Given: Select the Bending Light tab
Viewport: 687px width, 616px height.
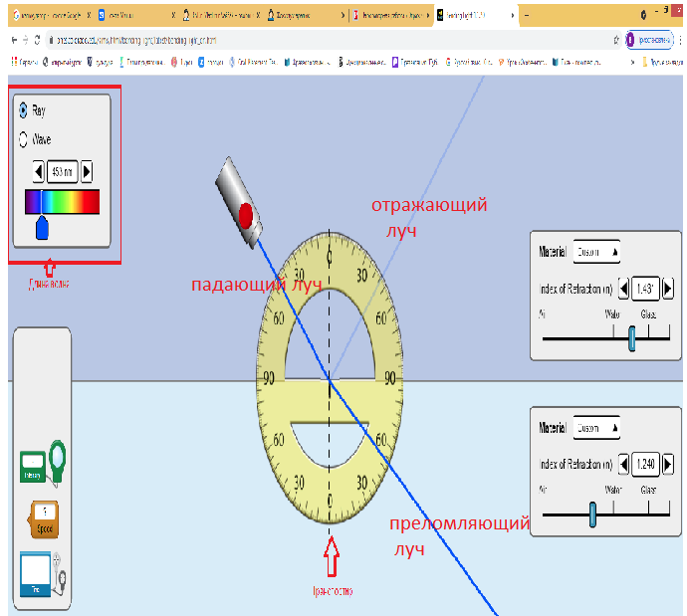Looking at the screenshot, I should 476,15.
